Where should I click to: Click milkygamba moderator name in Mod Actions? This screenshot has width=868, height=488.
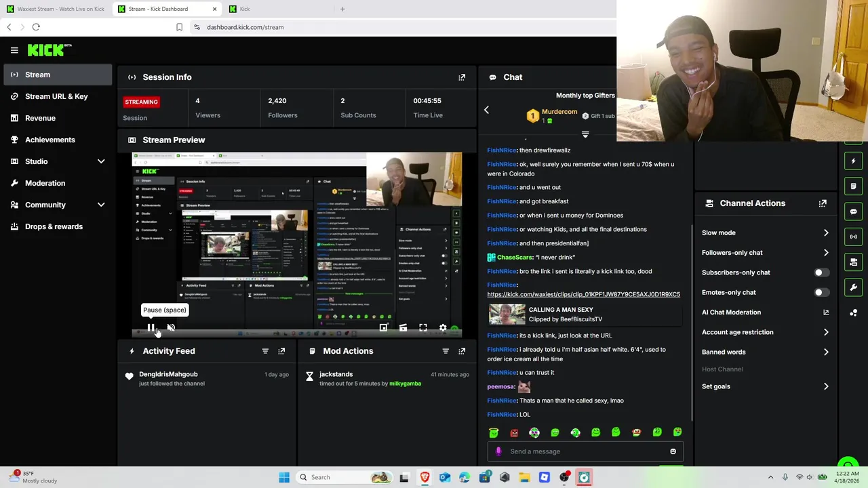(x=406, y=384)
